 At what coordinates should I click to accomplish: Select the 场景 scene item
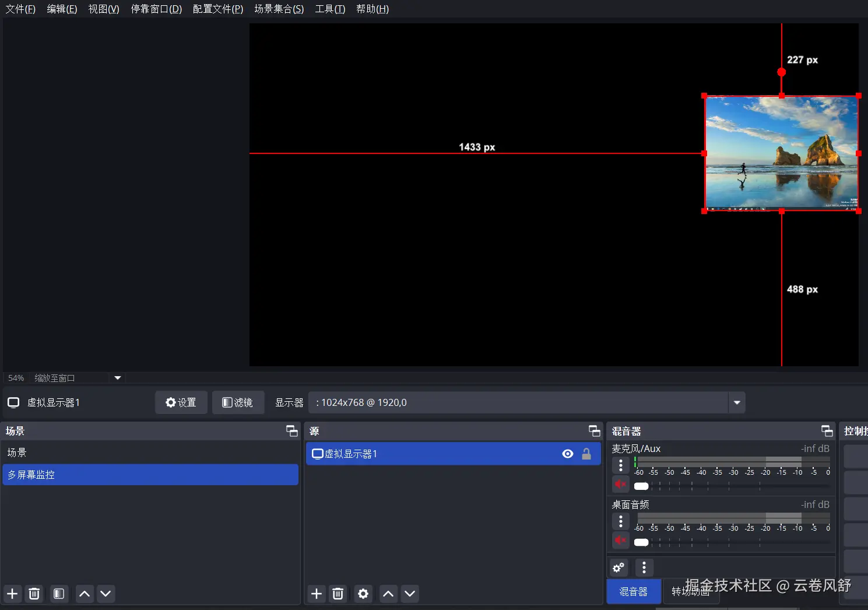pos(150,453)
